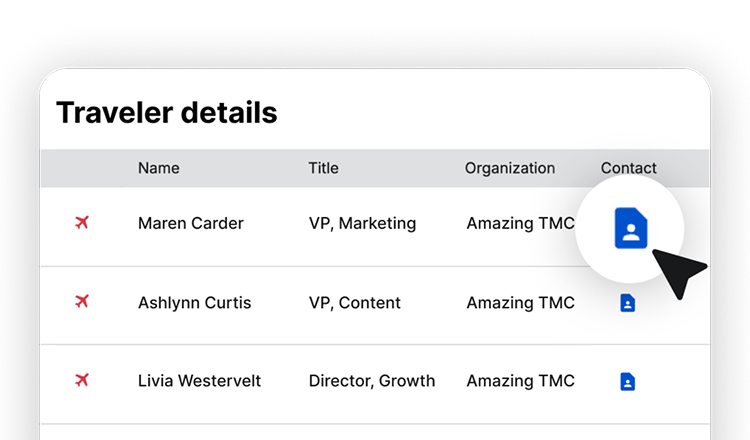Click the red airplane icon beside Livia Westervelt
The width and height of the screenshot is (750, 440).
pyautogui.click(x=82, y=380)
